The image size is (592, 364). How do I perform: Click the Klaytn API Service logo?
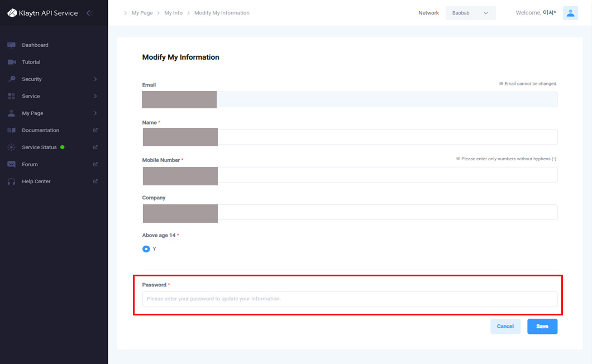point(42,13)
